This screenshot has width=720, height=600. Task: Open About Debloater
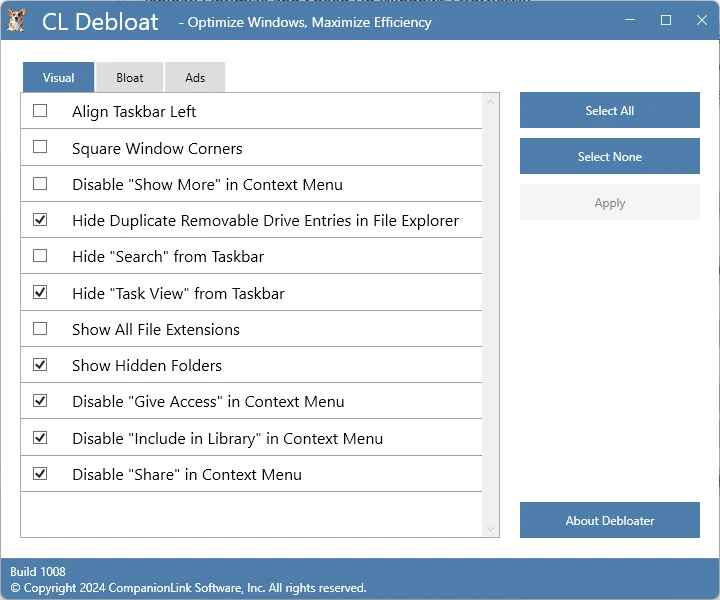pyautogui.click(x=610, y=520)
